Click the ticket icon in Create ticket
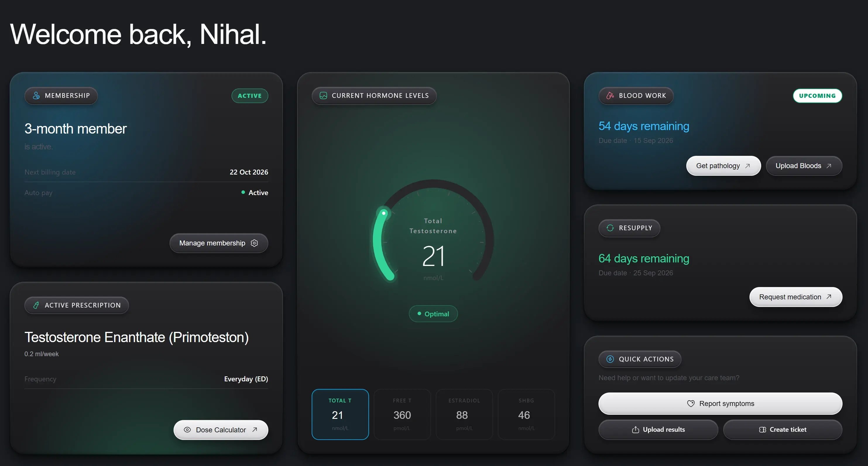This screenshot has height=466, width=868. tap(763, 430)
